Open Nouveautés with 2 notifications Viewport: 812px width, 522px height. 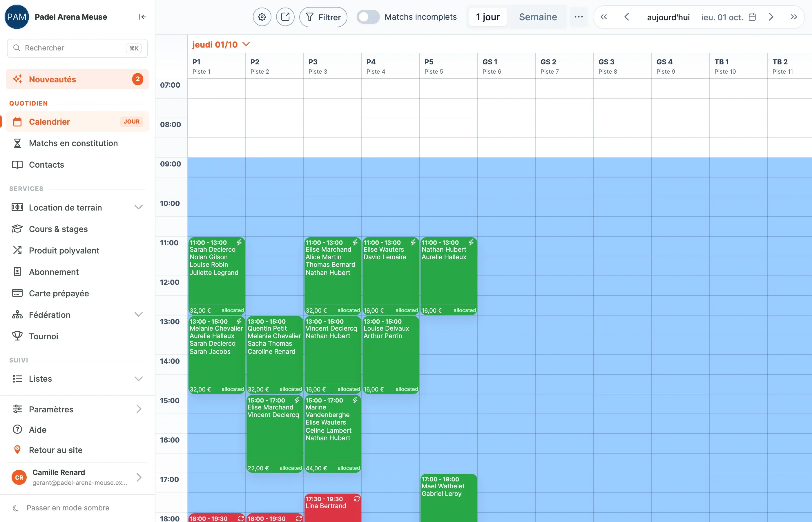77,79
